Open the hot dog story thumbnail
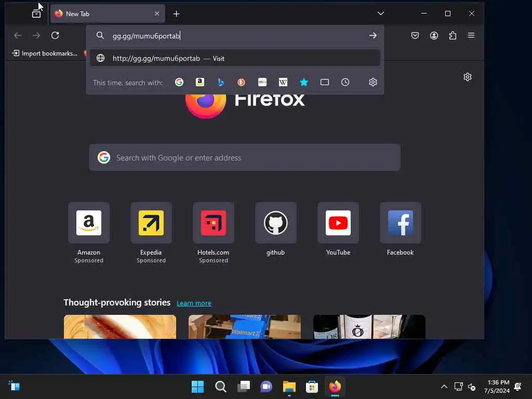Screen dimensions: 532x399 (120, 327)
